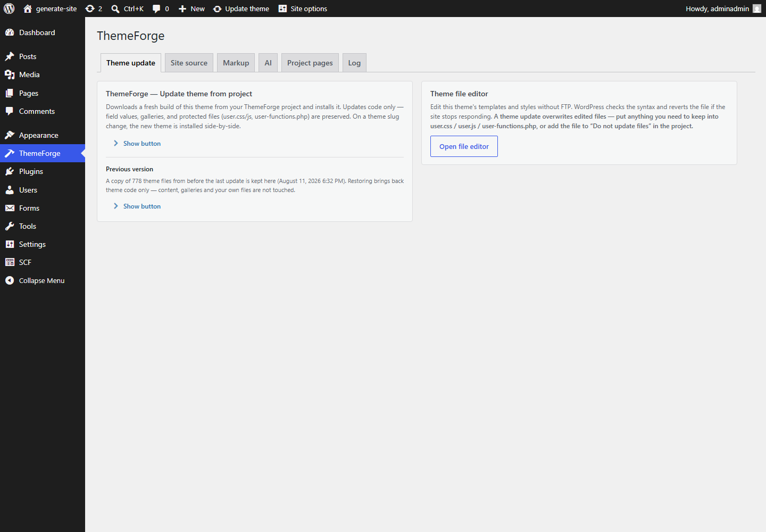
Task: Open the Project pages tab
Action: [x=310, y=63]
